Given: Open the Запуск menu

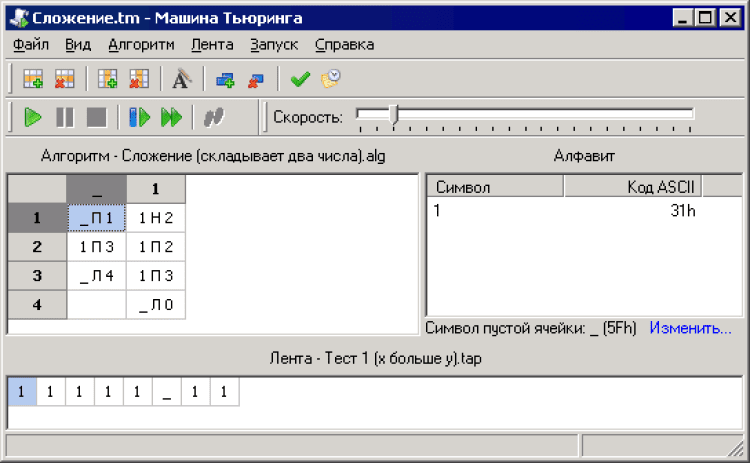Looking at the screenshot, I should point(274,44).
